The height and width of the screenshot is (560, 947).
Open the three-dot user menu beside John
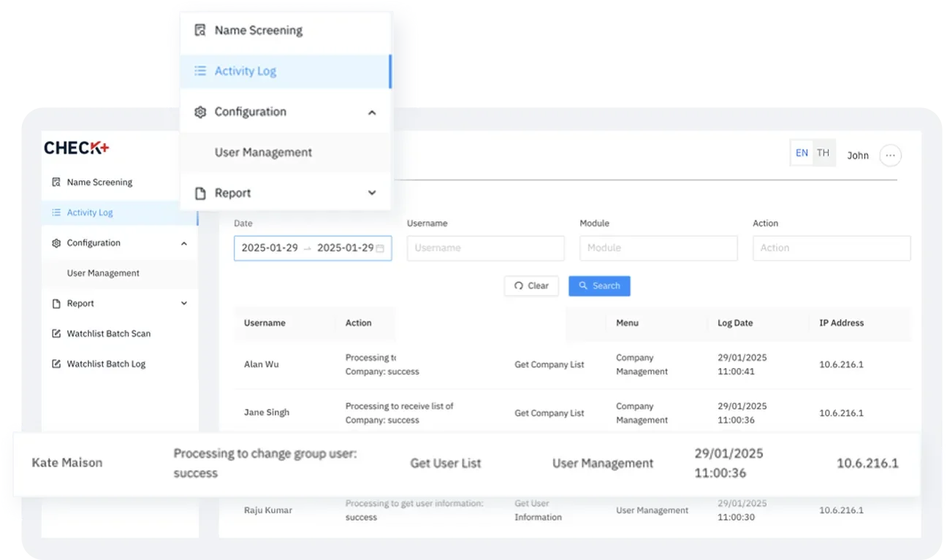tap(890, 156)
